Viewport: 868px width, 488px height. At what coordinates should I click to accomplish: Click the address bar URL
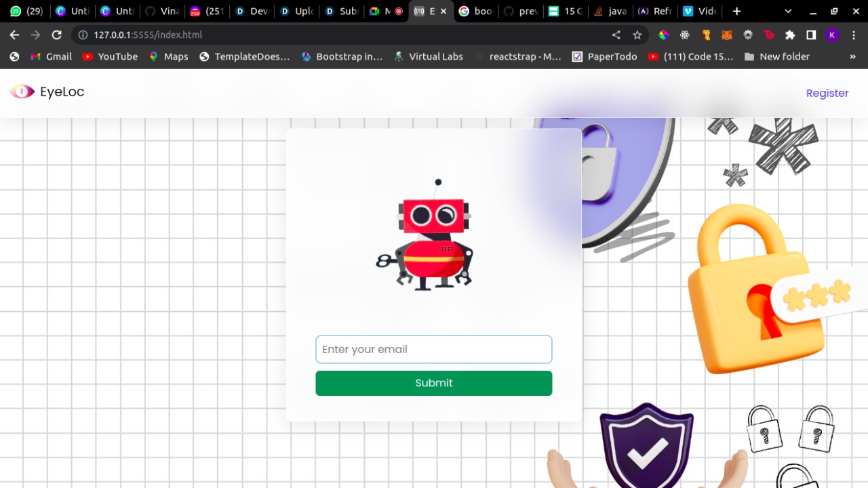point(148,35)
